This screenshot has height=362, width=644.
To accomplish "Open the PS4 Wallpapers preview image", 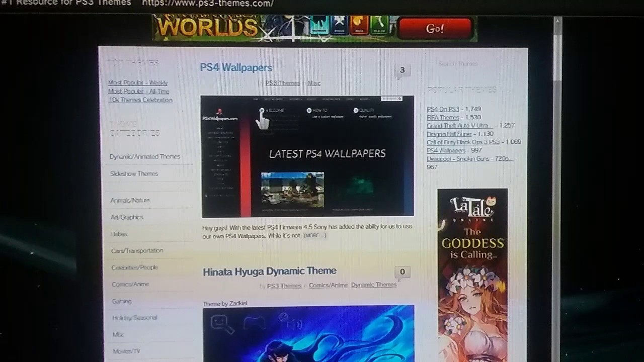I will click(307, 156).
